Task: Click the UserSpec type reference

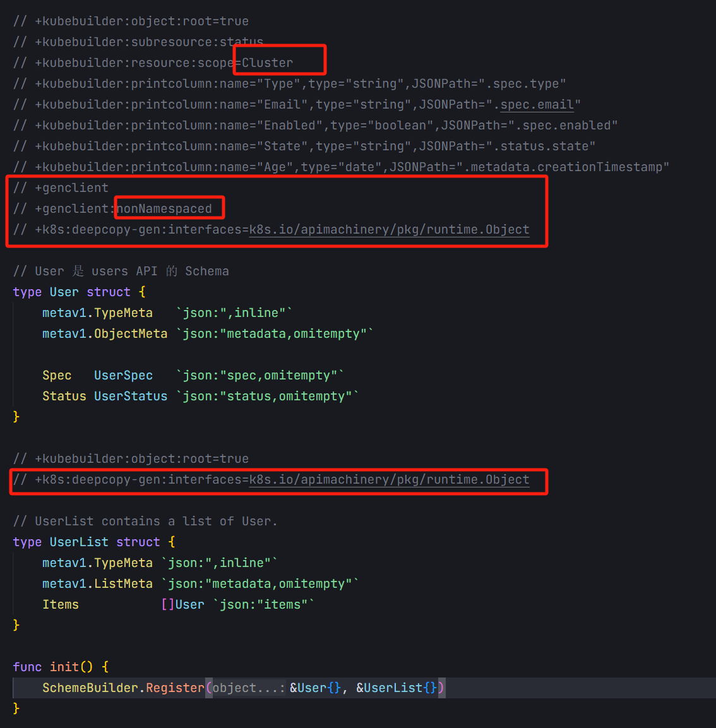Action: point(124,375)
